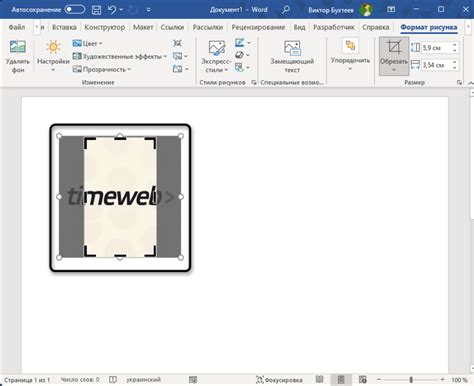Open the Обрезать dropdown arrow
Screen dimensions: 474x386
coord(394,70)
